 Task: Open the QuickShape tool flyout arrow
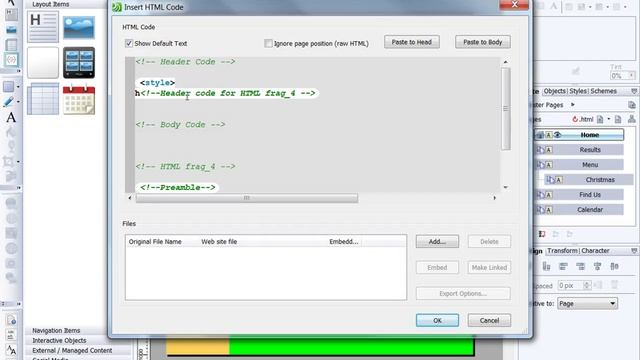click(x=18, y=87)
